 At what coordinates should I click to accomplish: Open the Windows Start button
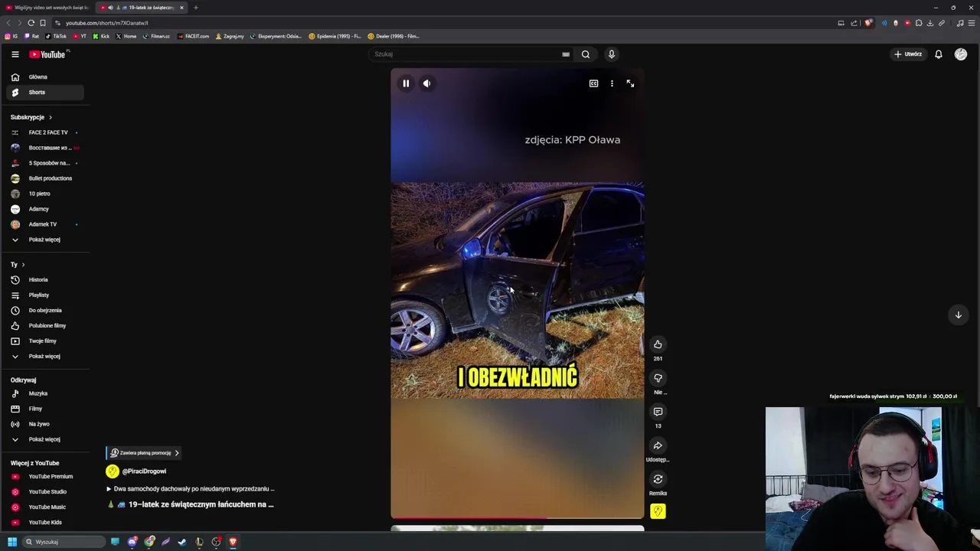click(x=11, y=542)
